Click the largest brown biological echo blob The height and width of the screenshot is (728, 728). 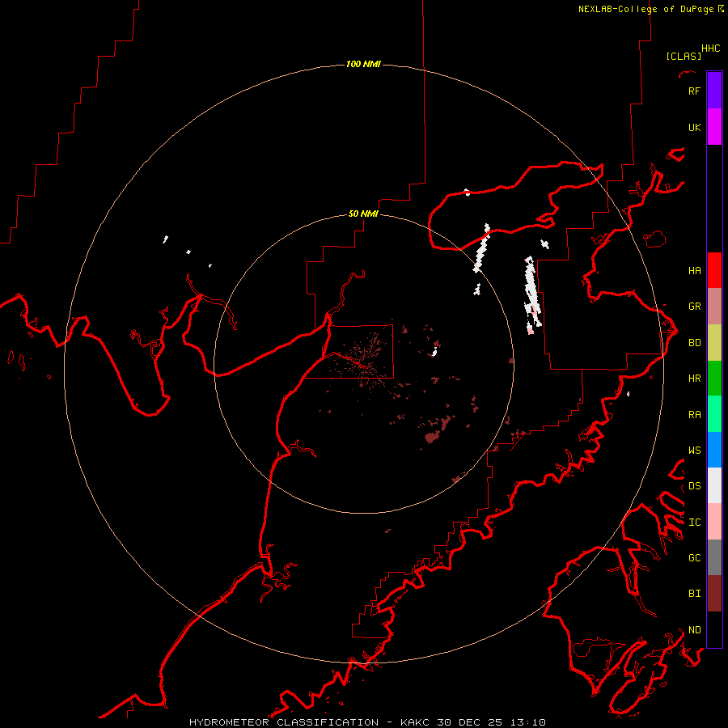pyautogui.click(x=432, y=437)
